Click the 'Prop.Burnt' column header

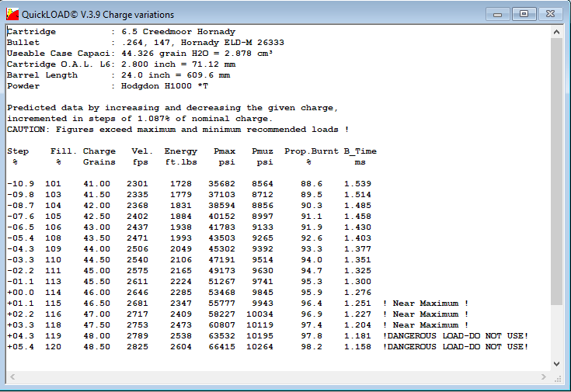tap(312, 151)
